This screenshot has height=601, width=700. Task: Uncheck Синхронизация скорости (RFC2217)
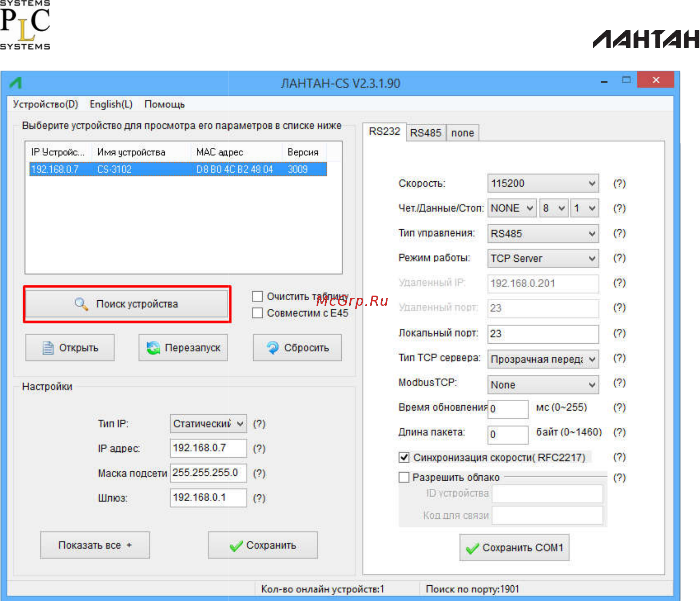coord(404,457)
